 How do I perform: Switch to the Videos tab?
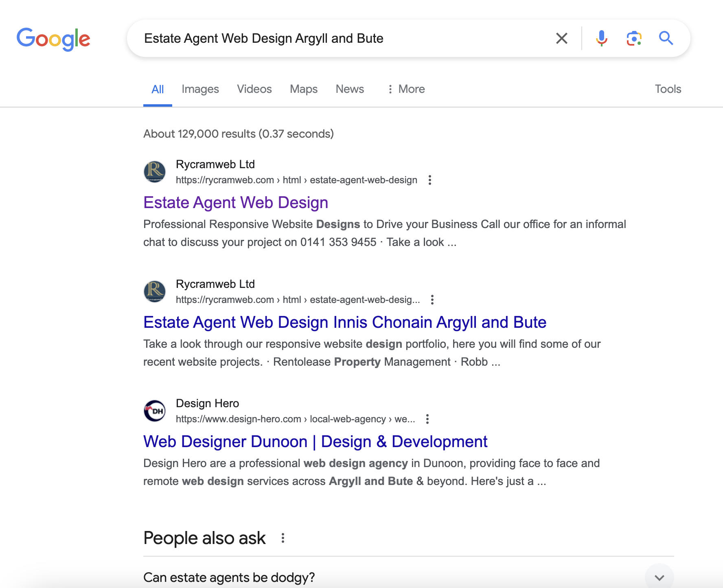pos(254,89)
